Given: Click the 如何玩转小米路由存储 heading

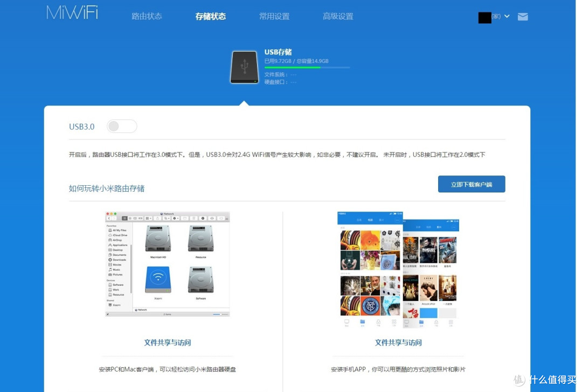Looking at the screenshot, I should pyautogui.click(x=107, y=188).
